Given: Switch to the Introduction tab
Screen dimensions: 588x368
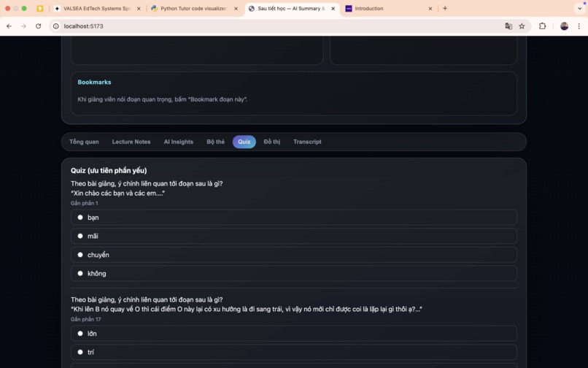Looking at the screenshot, I should pyautogui.click(x=389, y=8).
